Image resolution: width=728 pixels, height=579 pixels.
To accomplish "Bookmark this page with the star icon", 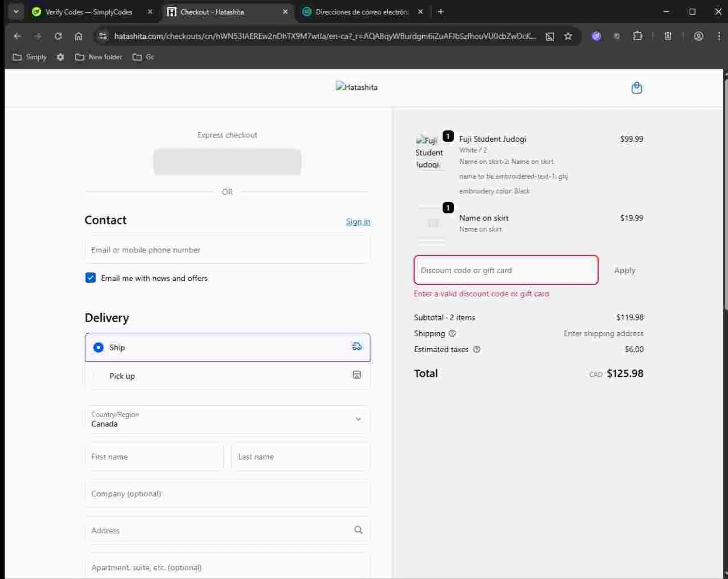I will pyautogui.click(x=568, y=36).
